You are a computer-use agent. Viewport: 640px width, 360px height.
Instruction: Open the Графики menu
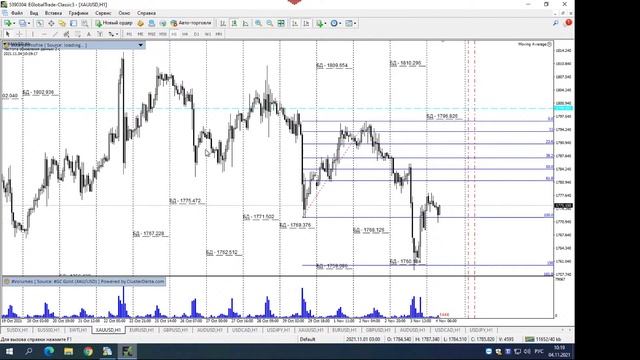pyautogui.click(x=78, y=13)
